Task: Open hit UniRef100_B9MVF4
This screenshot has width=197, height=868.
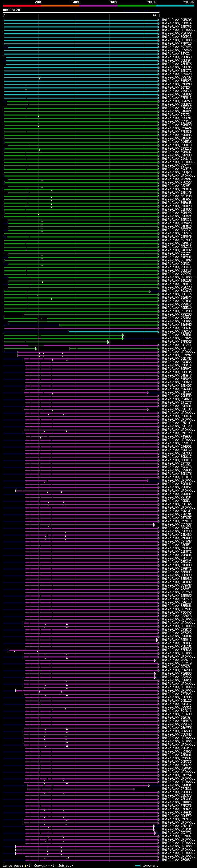Action: [x=177, y=23]
